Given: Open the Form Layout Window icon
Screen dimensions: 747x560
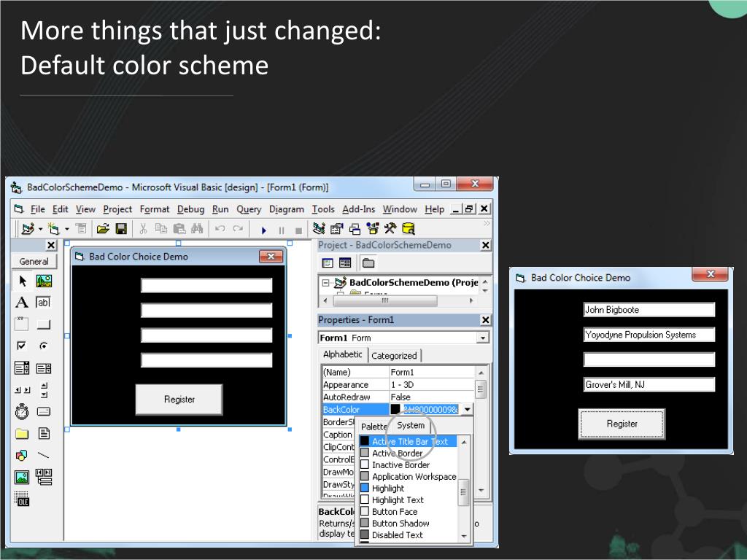Looking at the screenshot, I should 355,229.
